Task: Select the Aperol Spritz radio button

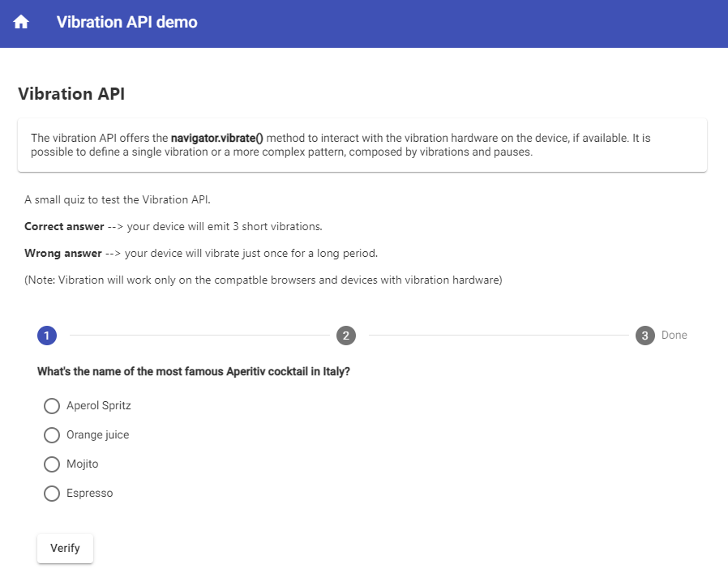Action: tap(52, 405)
